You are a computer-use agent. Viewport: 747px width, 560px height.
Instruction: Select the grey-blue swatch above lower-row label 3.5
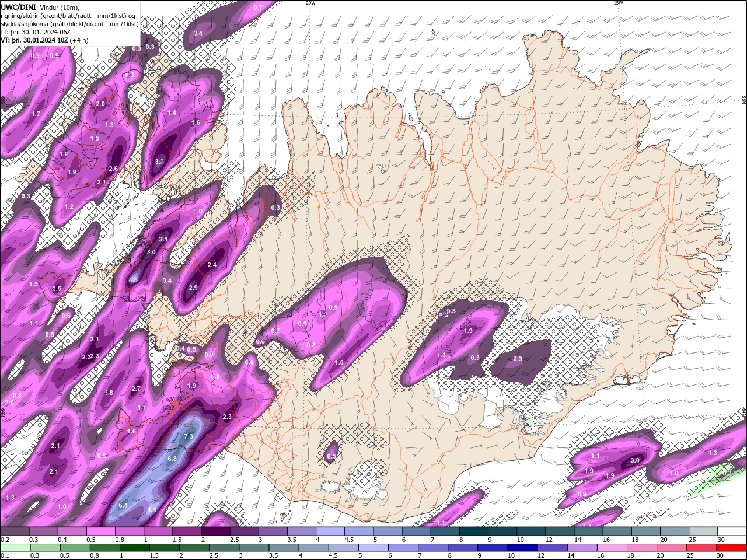(x=284, y=548)
